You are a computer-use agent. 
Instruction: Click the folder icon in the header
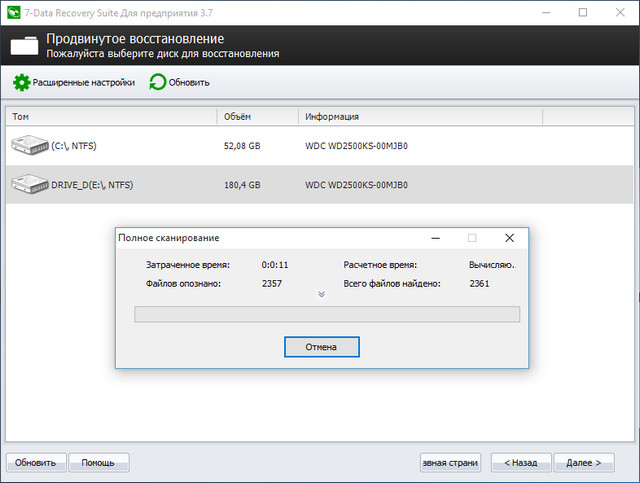pos(26,46)
